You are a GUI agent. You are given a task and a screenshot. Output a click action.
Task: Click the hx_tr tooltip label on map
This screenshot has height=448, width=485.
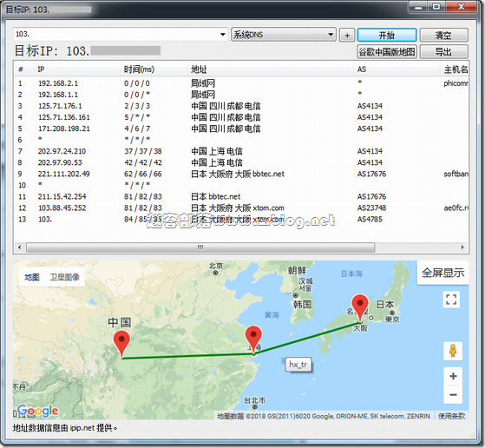click(298, 365)
